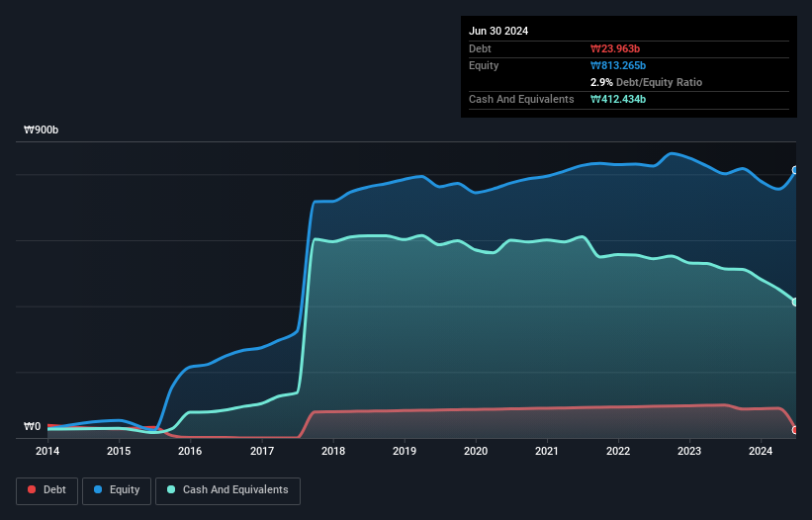Click the ₩412.434b cash value

pyautogui.click(x=618, y=99)
